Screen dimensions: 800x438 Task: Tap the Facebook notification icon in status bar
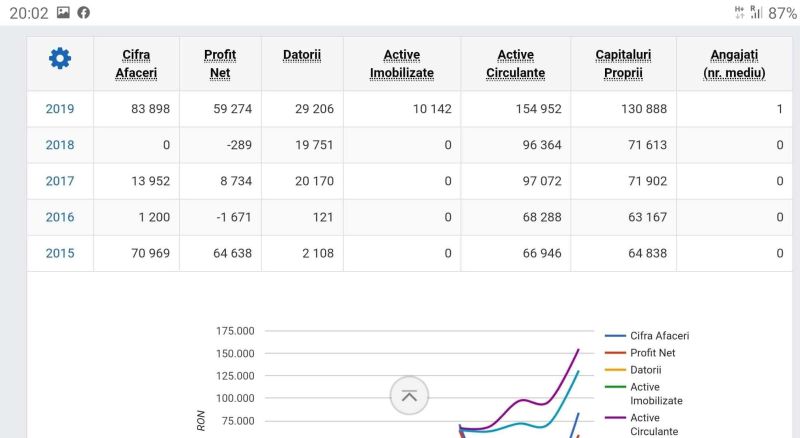[x=83, y=12]
